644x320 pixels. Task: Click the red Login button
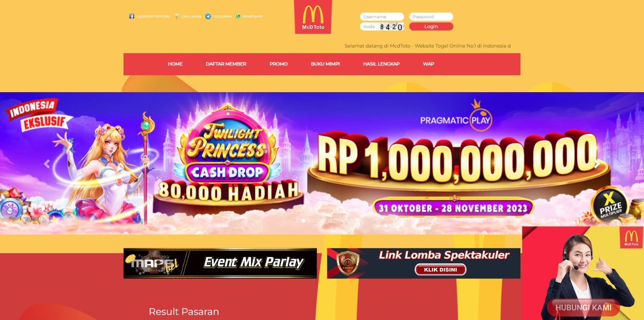click(x=431, y=27)
